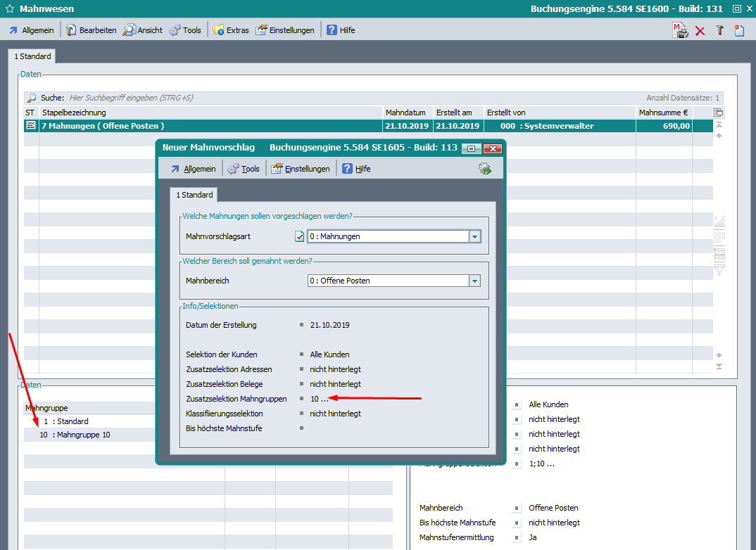Click the red X delete icon
Image resolution: width=756 pixels, height=550 pixels.
700,31
